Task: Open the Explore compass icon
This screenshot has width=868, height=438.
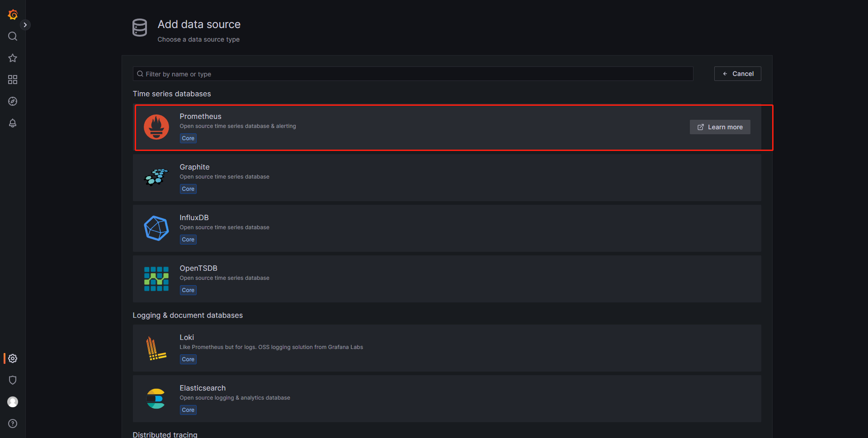Action: point(13,101)
